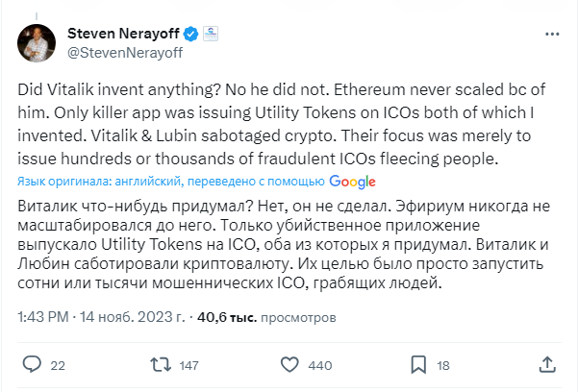Screen dimensions: 578x392
Task: Click the affiliate badge beside the verified checkmark
Action: (x=212, y=36)
